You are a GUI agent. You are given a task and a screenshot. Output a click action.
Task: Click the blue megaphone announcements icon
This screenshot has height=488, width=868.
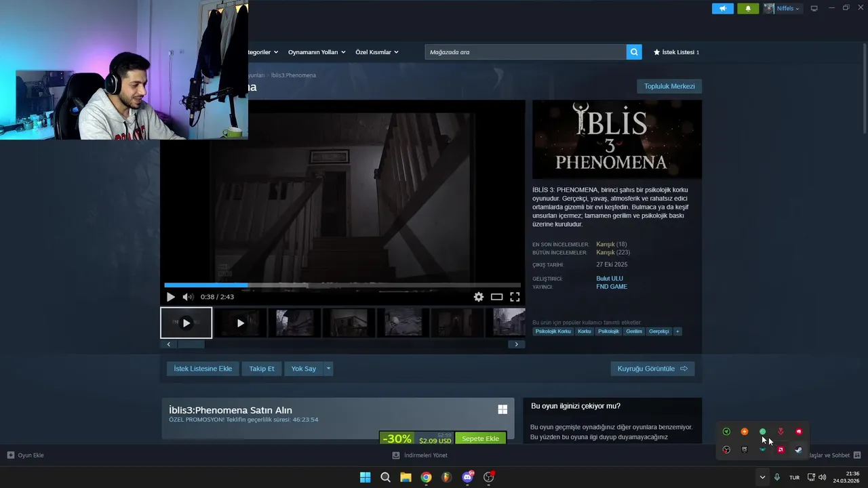coord(723,8)
